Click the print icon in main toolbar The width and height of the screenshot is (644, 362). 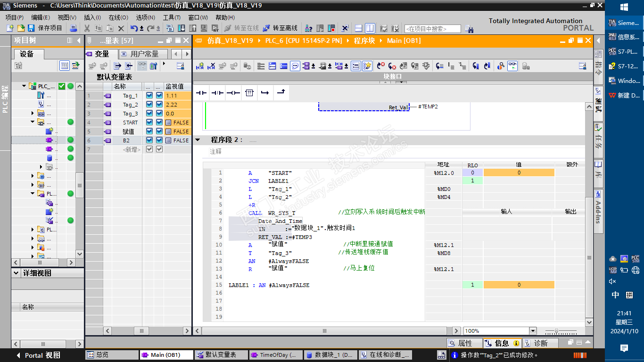click(74, 28)
